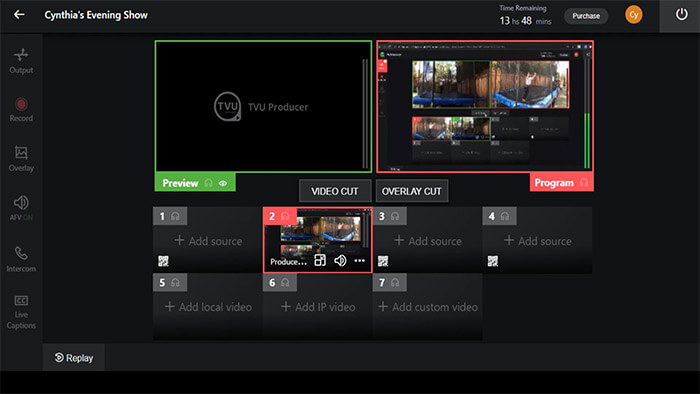Screen dimensions: 700x394
Task: Toggle headphone monitoring on source 3
Action: point(395,216)
